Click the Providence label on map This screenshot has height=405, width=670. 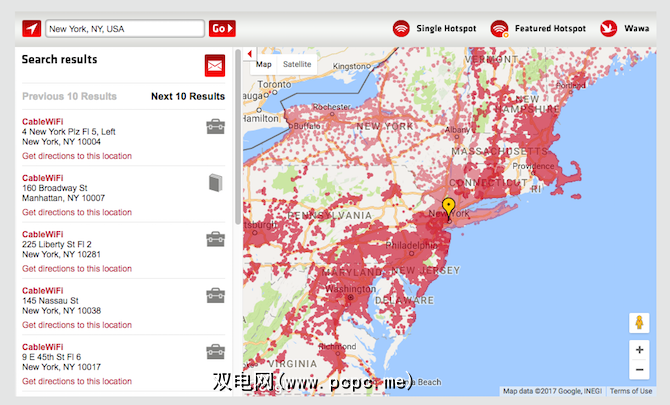coord(533,166)
